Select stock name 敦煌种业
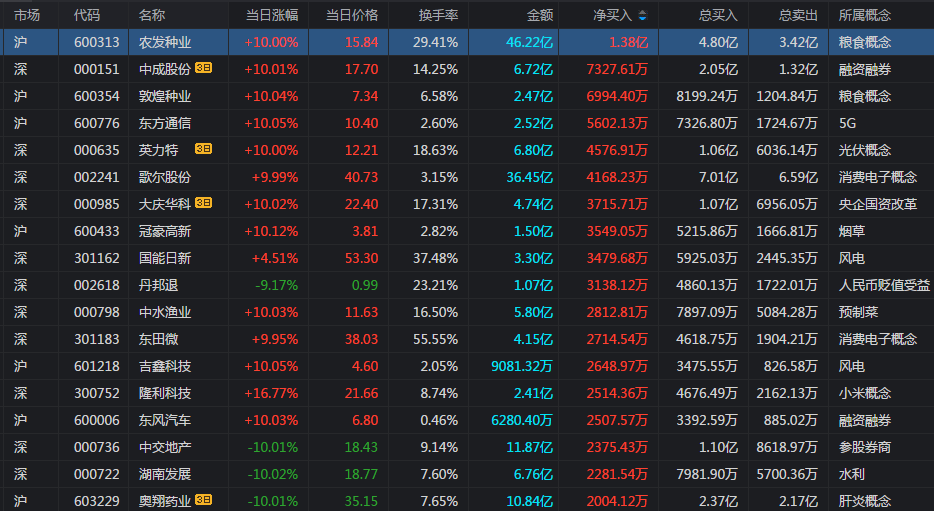This screenshot has height=511, width=934. (165, 96)
